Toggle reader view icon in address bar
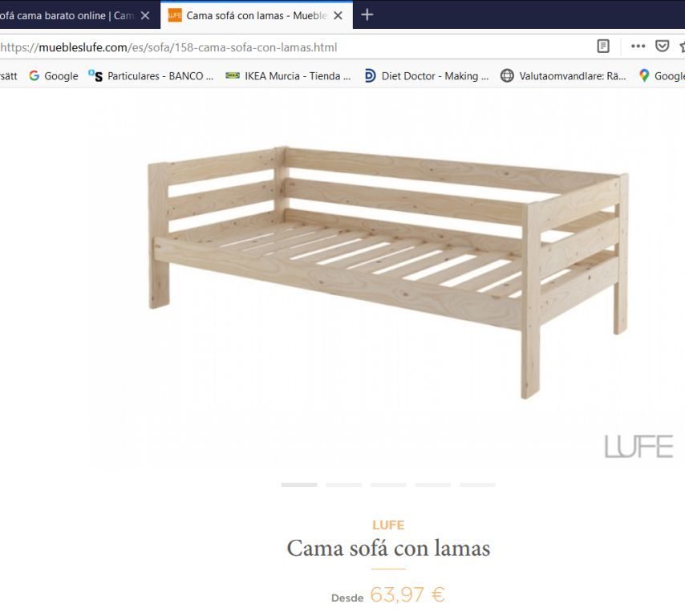Image resolution: width=685 pixels, height=616 pixels. click(x=603, y=47)
